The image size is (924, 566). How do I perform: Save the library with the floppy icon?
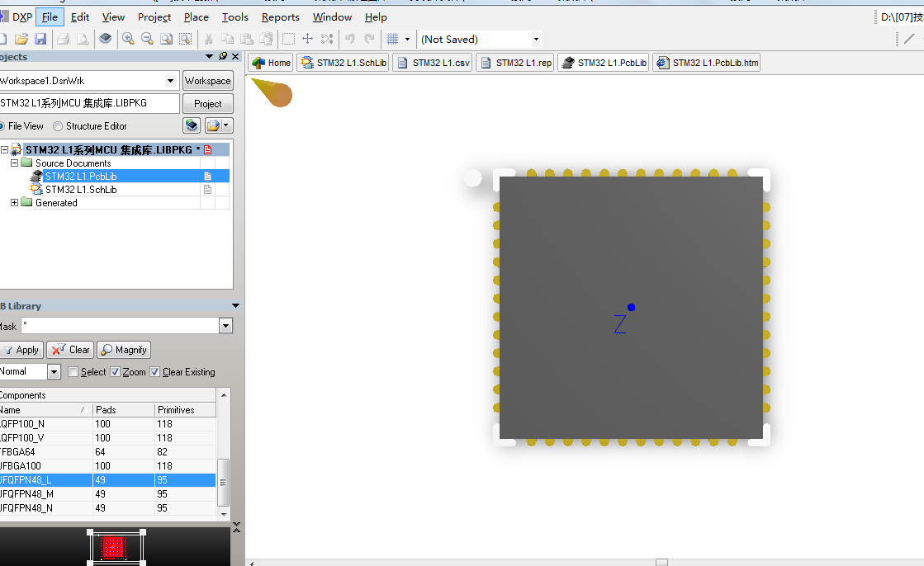pos(40,40)
